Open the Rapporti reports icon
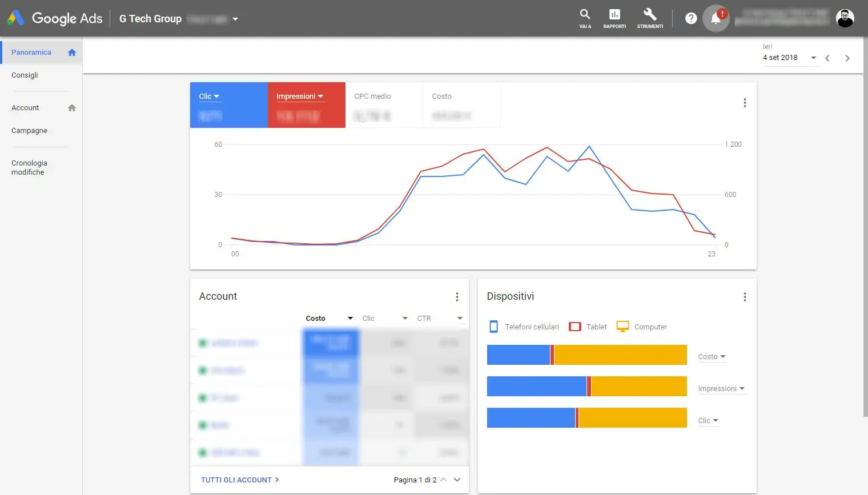Image resolution: width=868 pixels, height=495 pixels. [614, 18]
